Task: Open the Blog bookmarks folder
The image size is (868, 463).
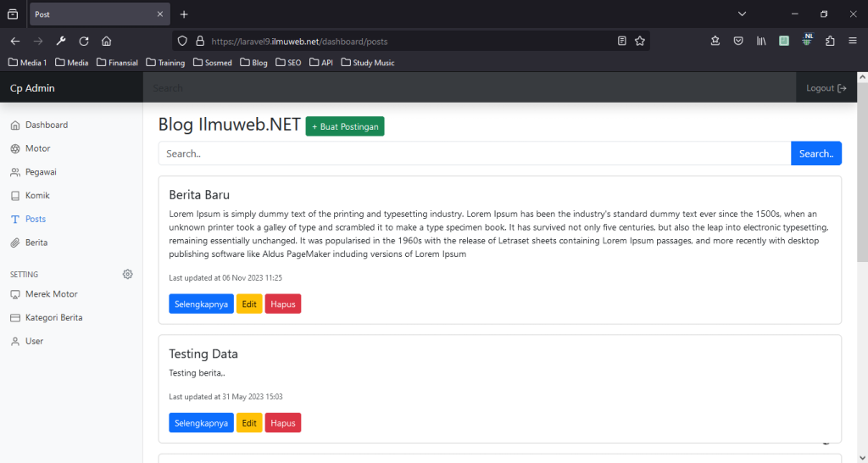Action: [253, 63]
